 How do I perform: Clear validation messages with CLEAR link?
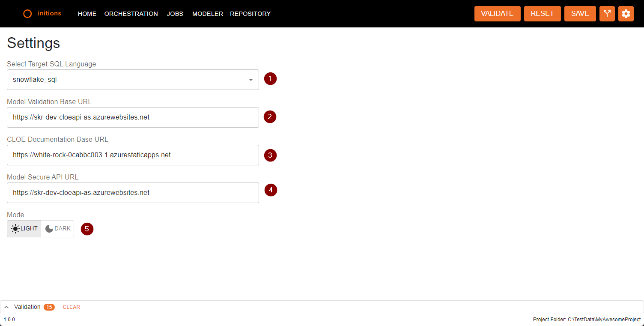(x=71, y=307)
